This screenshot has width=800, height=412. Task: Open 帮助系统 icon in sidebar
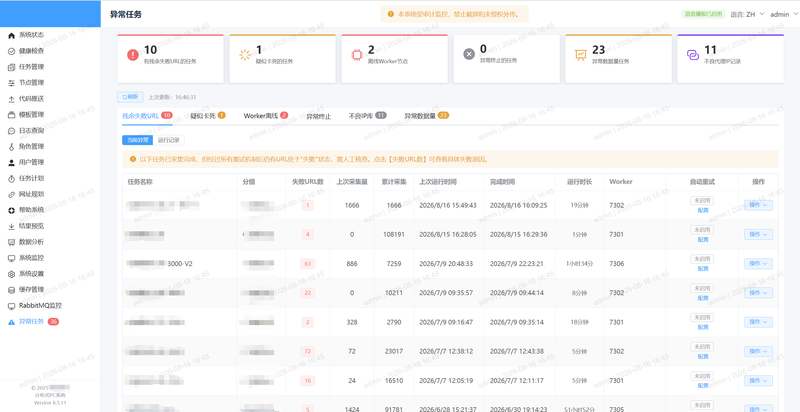[x=11, y=210]
